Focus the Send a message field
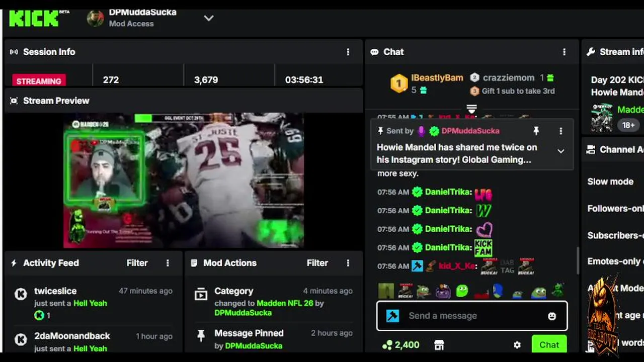644x362 pixels. [x=472, y=316]
